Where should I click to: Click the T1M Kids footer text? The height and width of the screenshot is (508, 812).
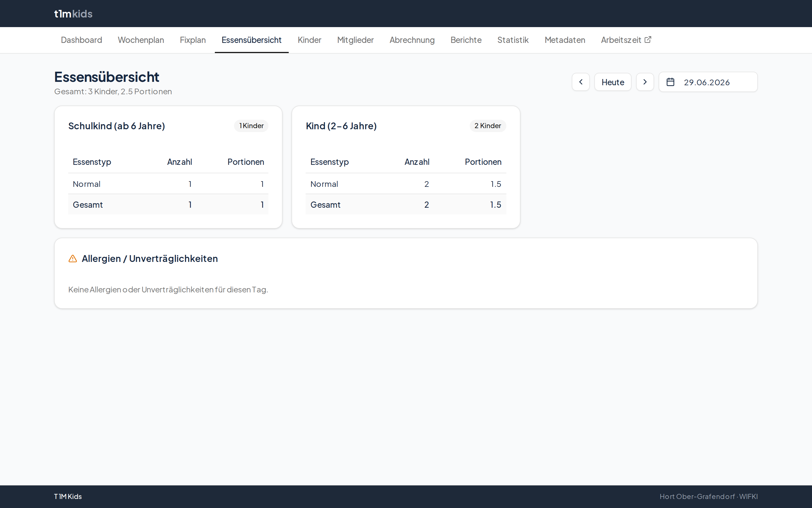(x=68, y=497)
